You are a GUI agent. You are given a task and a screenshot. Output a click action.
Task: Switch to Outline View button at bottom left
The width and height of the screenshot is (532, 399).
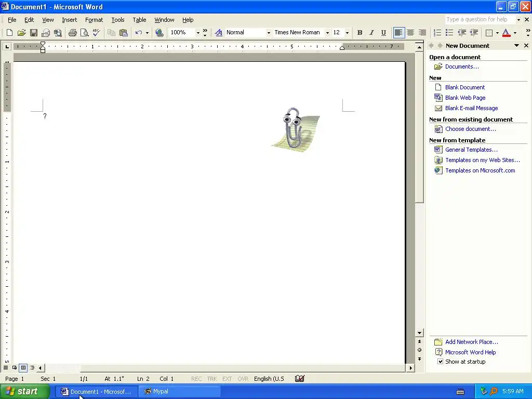coord(32,367)
